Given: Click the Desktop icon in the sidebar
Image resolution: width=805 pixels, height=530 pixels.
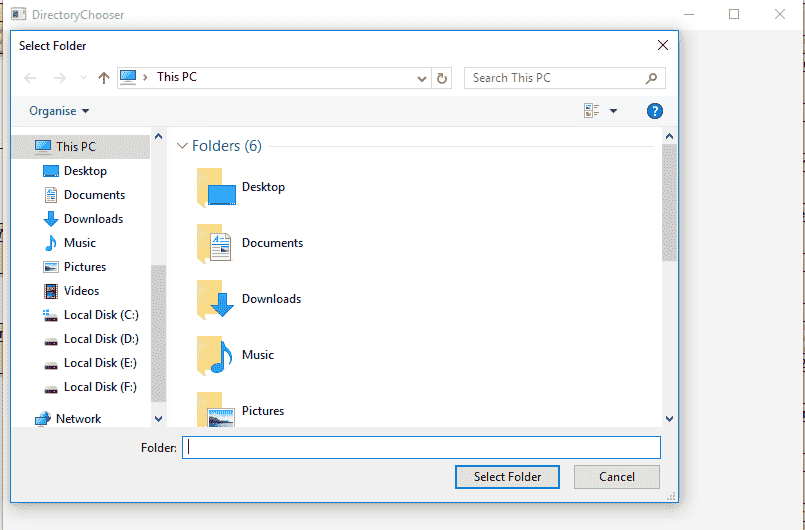Looking at the screenshot, I should (51, 171).
